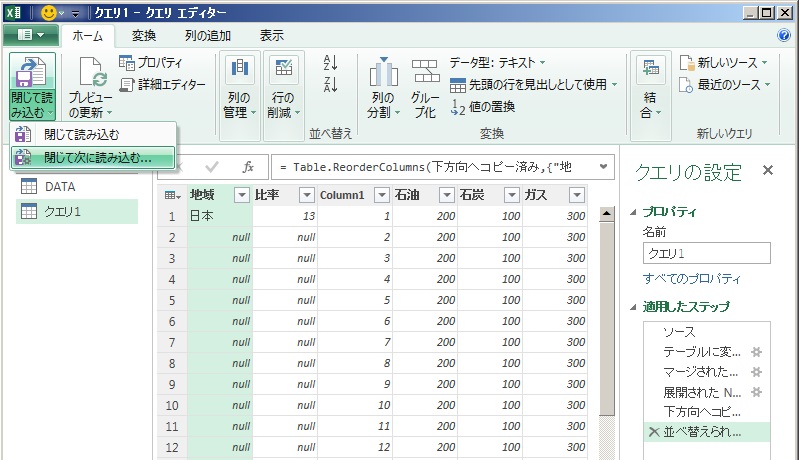The width and height of the screenshot is (799, 460).
Task: Switch to the Home (ホーム) tab
Action: pyautogui.click(x=87, y=36)
